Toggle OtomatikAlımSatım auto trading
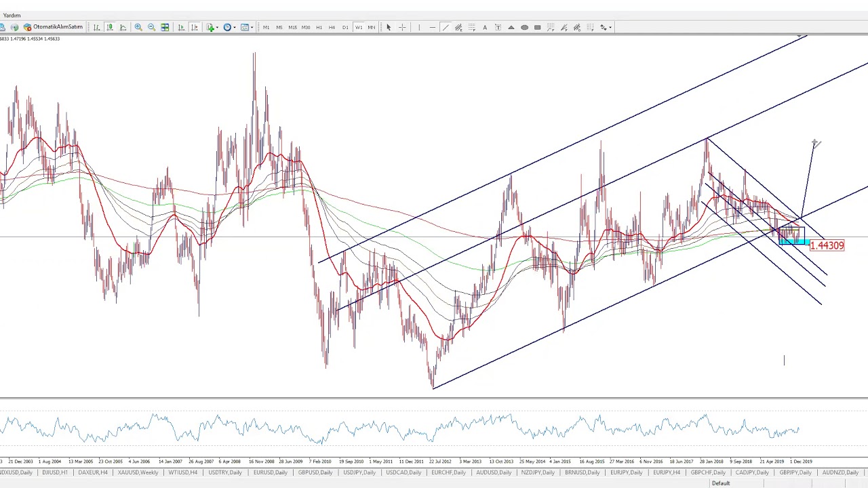Viewport: 868px width, 488px height. tap(54, 27)
